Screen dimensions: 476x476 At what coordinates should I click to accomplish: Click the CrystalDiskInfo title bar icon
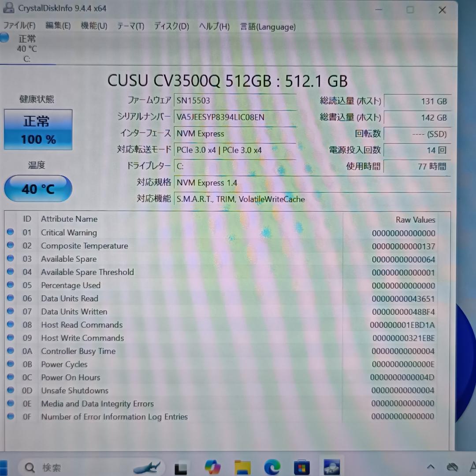(8, 8)
